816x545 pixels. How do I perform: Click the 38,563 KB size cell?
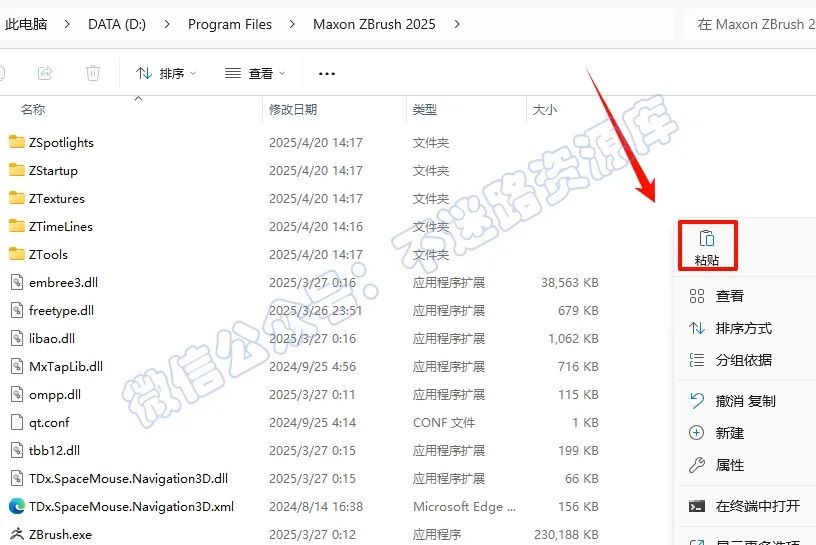(570, 283)
